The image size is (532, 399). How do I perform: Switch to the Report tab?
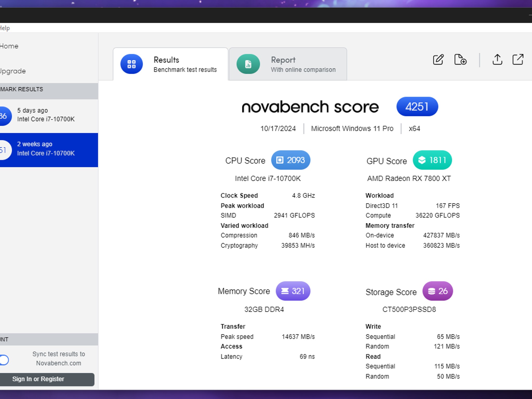pyautogui.click(x=288, y=64)
